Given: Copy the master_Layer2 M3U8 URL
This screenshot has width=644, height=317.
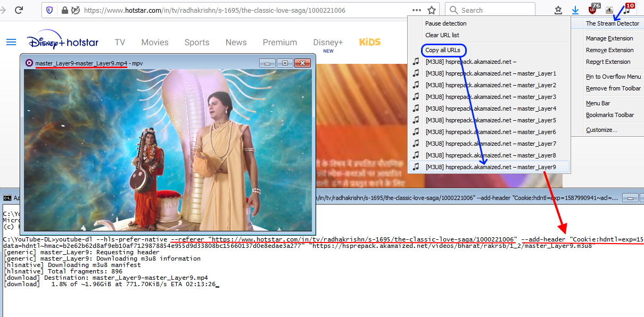Looking at the screenshot, I should (489, 85).
